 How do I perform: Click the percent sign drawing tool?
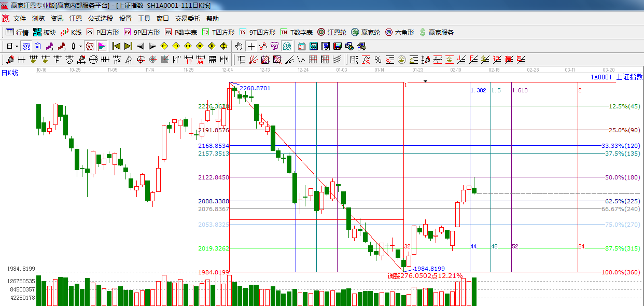coord(378,60)
